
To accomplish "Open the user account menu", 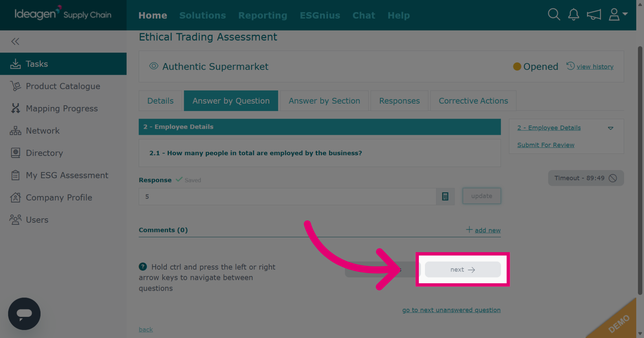I will (618, 14).
